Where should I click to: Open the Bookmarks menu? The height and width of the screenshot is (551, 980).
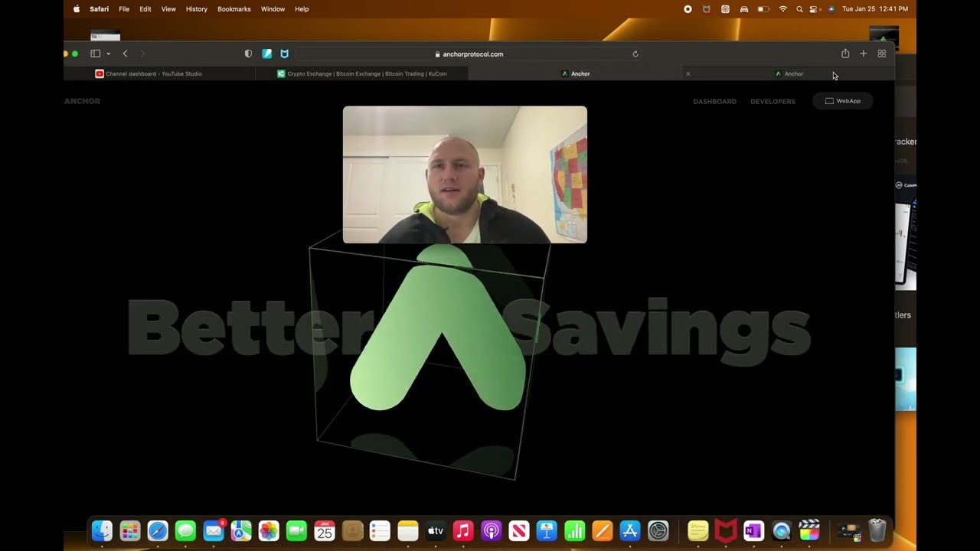click(234, 9)
